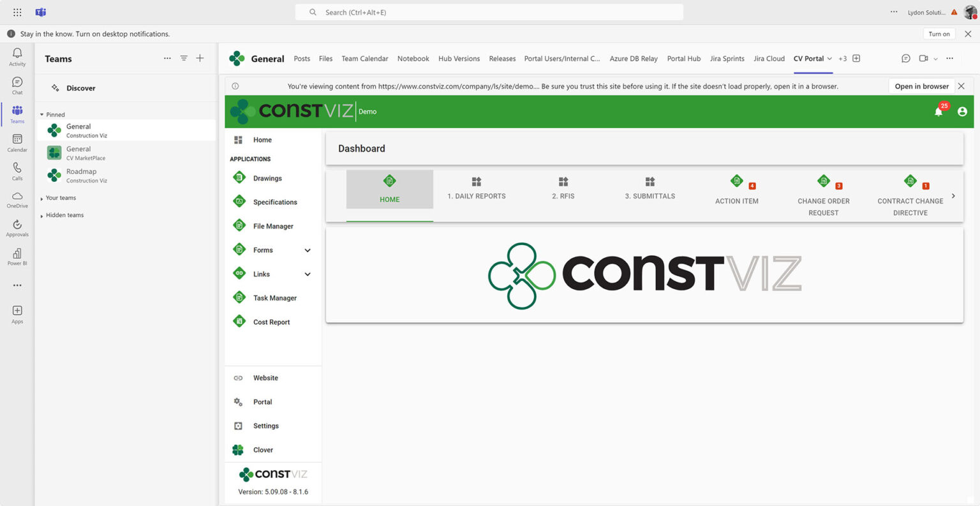Image resolution: width=980 pixels, height=506 pixels.
Task: Open the Clover app from the sidebar
Action: pos(263,449)
